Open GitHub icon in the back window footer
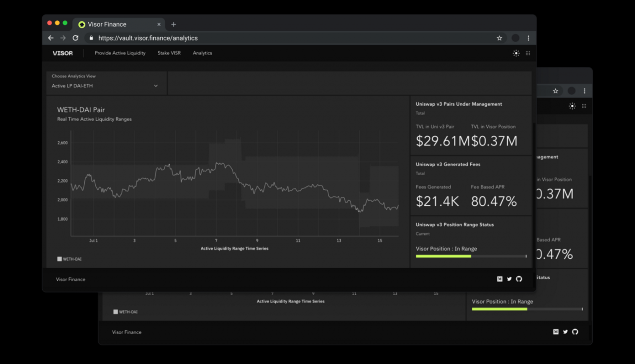The width and height of the screenshot is (635, 364). (575, 332)
